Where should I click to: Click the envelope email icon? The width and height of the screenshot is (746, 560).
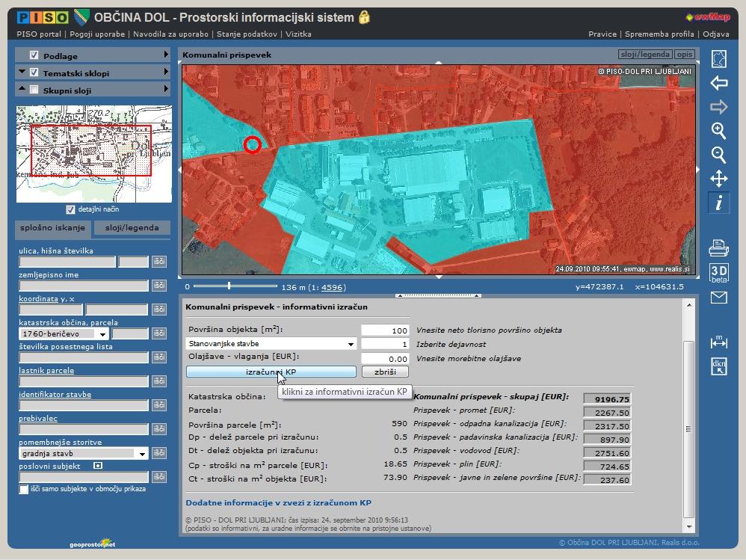point(718,298)
